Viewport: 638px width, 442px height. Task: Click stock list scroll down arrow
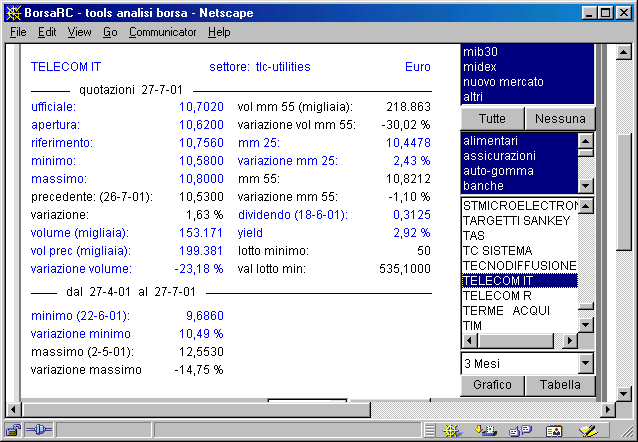tap(586, 325)
